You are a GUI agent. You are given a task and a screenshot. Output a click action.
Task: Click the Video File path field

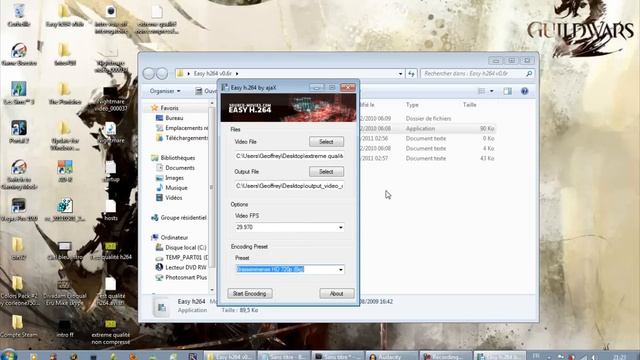pyautogui.click(x=289, y=156)
